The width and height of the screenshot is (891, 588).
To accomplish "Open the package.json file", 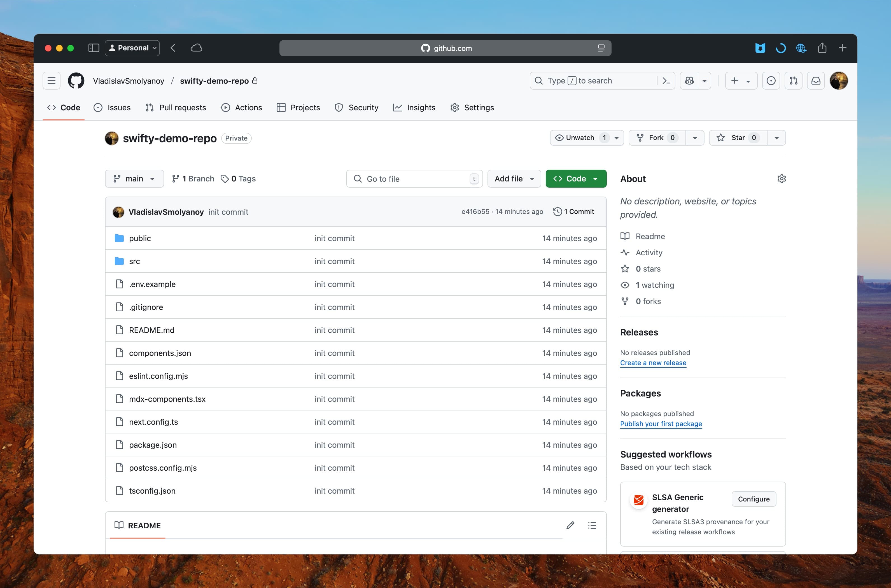I will tap(153, 445).
